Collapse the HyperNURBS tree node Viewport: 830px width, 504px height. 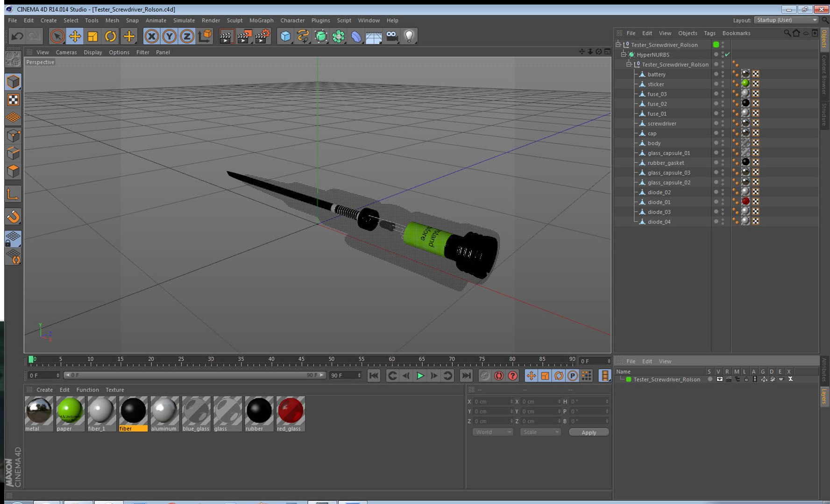[623, 55]
